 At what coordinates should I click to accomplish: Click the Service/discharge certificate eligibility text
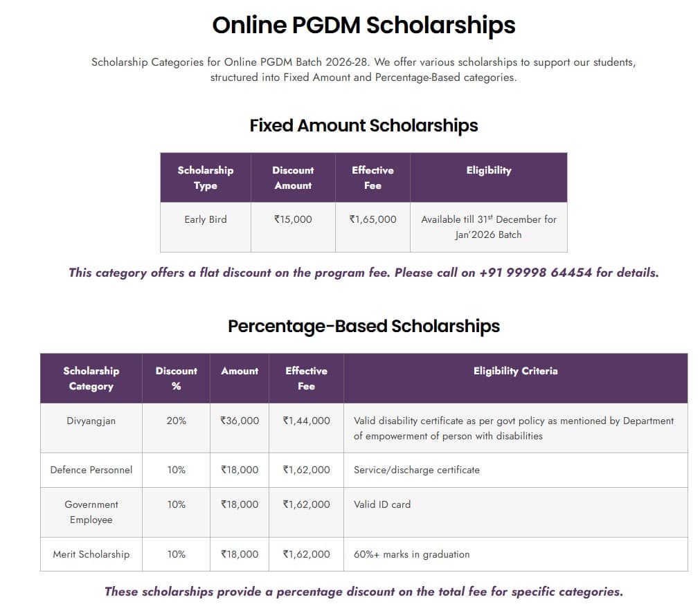[x=417, y=470]
